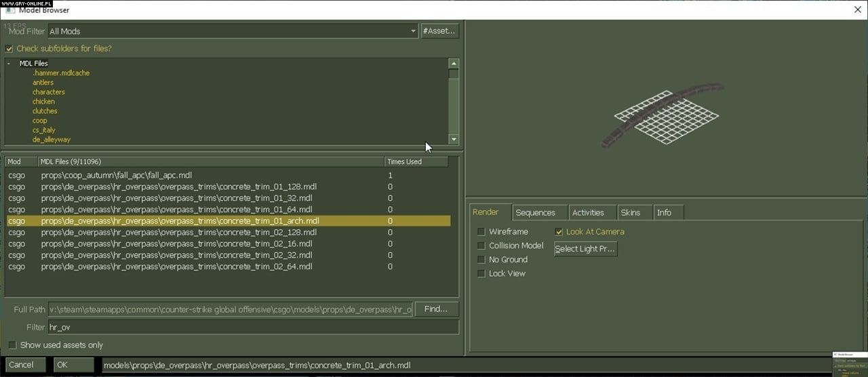Click the #Asset... button
This screenshot has width=868, height=377.
(x=439, y=31)
